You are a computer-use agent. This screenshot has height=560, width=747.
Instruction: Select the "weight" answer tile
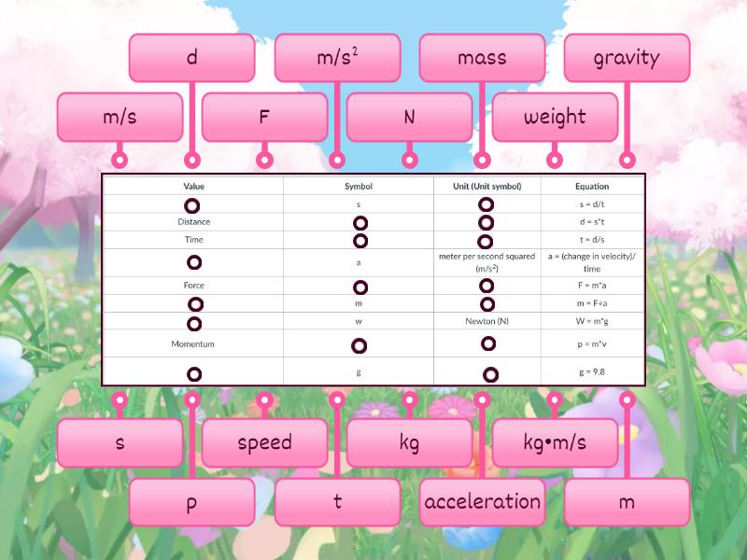pyautogui.click(x=555, y=117)
